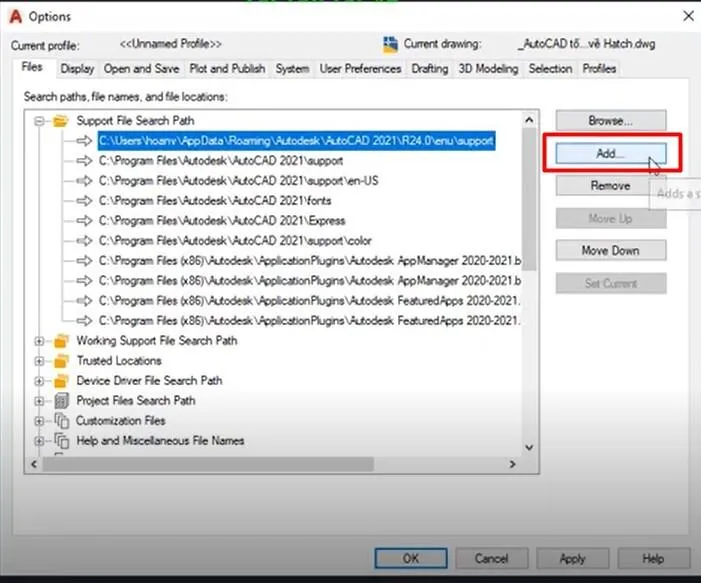Collapse the Support File Search Path node
Screen dimensions: 701x583
[40, 121]
